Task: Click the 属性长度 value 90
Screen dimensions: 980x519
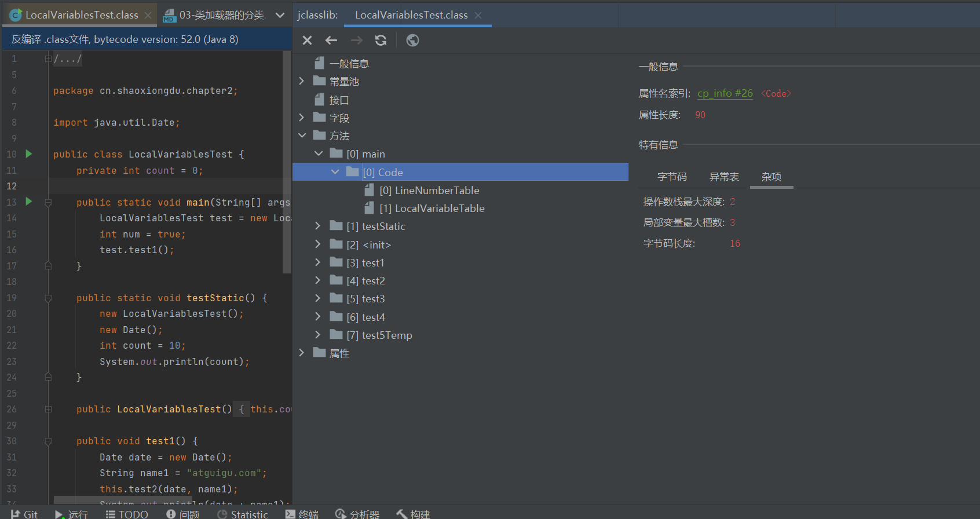Action: 700,115
